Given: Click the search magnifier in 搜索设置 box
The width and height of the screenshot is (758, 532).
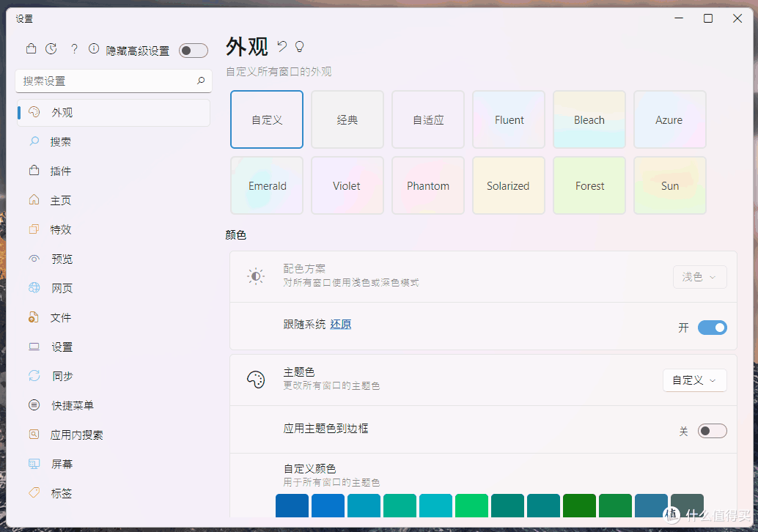Looking at the screenshot, I should tap(201, 81).
